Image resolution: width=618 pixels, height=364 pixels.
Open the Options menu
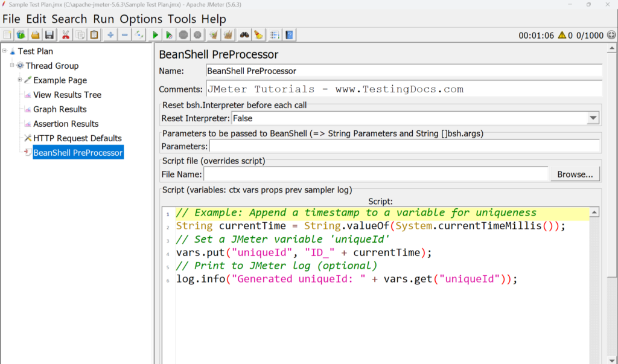tap(141, 19)
